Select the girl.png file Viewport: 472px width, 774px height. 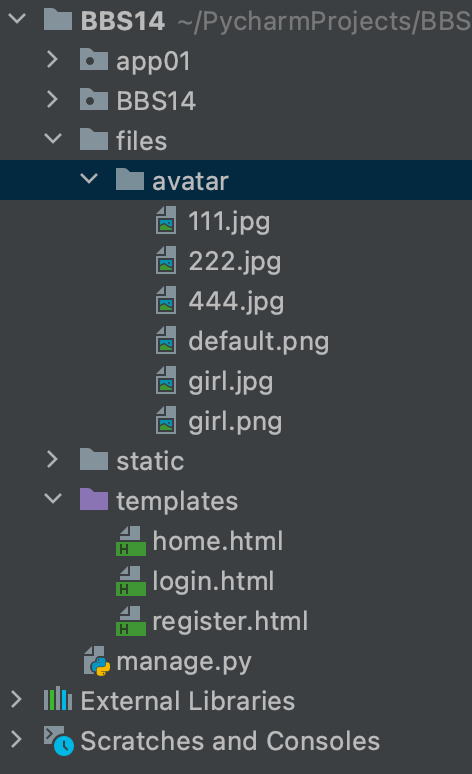click(236, 423)
